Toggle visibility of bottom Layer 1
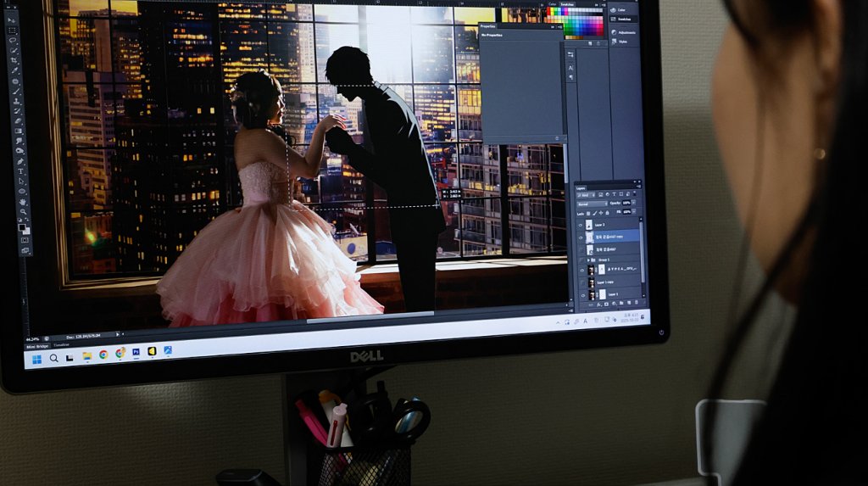Screen dimensions: 868x486 coord(582,294)
